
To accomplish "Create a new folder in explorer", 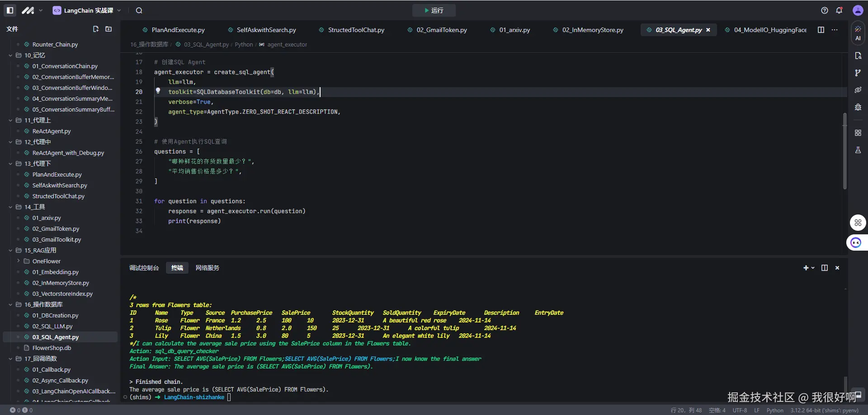I will 108,29.
